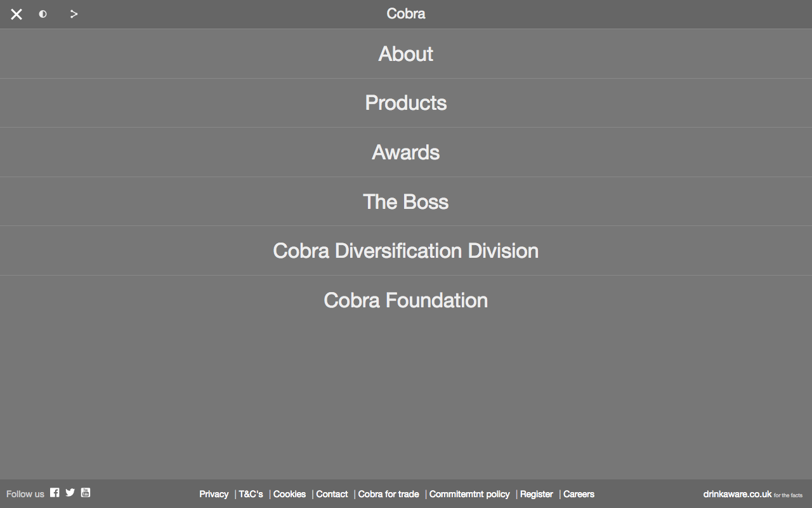Click the right chevron arrow icon
Image resolution: width=812 pixels, height=508 pixels.
point(74,14)
